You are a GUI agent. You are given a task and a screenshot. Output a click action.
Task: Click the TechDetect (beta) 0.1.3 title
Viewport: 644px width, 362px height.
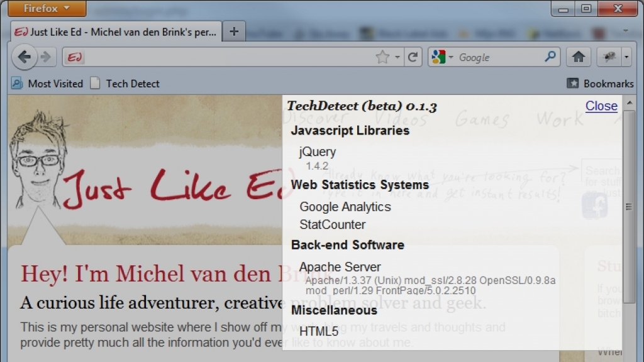362,106
